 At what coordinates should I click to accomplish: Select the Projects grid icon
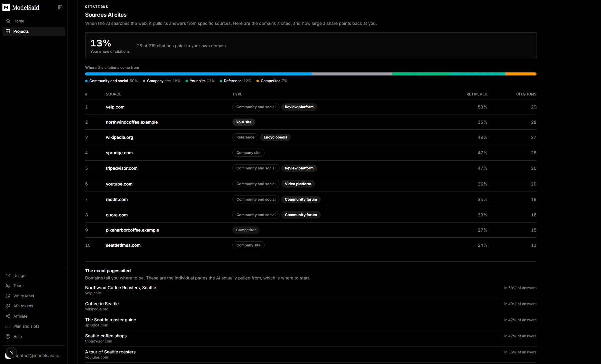pos(8,31)
